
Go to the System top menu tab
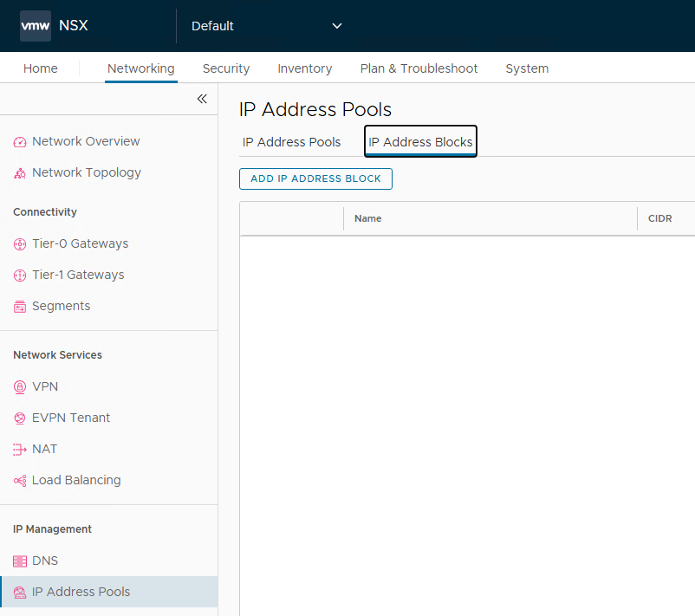tap(527, 68)
